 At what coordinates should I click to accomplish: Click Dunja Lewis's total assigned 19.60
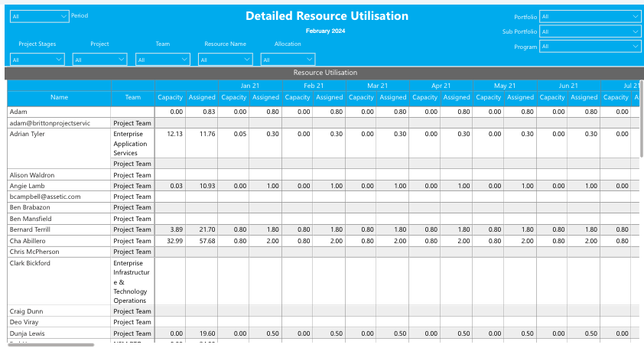(202, 333)
